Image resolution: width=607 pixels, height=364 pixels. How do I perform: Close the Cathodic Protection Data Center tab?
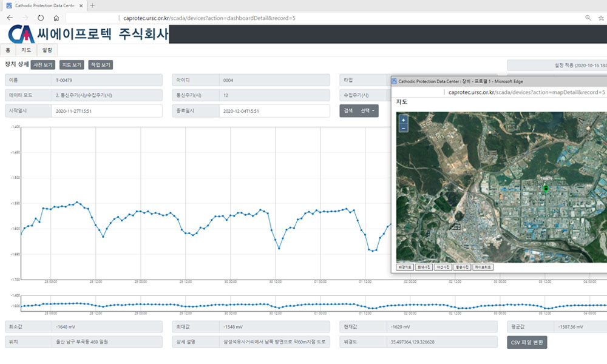[x=81, y=6]
